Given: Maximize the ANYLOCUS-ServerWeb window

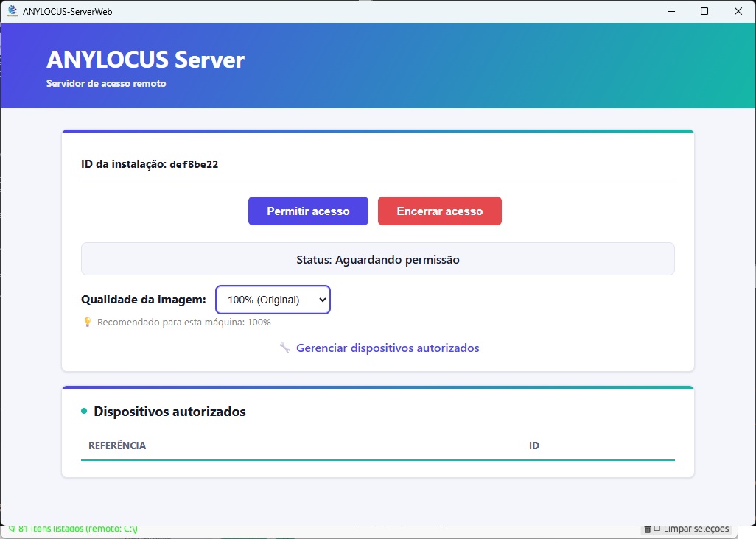Looking at the screenshot, I should [704, 11].
